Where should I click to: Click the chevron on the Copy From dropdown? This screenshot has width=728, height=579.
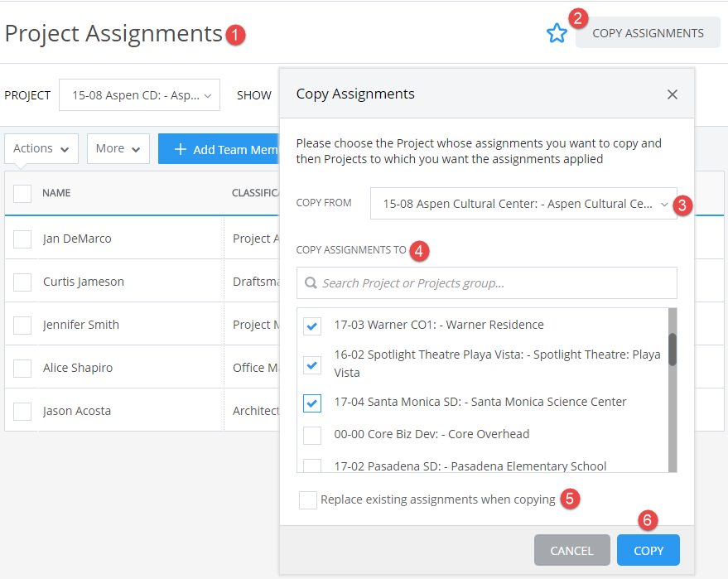665,203
